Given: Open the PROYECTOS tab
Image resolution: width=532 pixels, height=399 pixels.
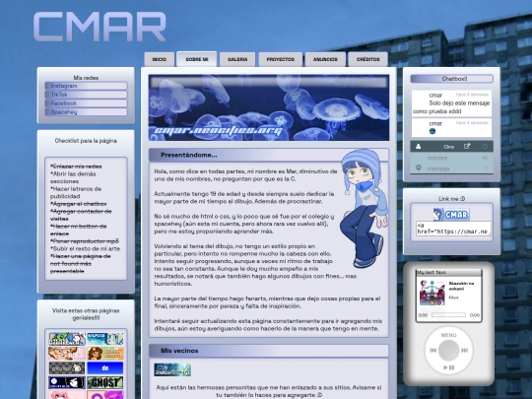Looking at the screenshot, I should (280, 59).
